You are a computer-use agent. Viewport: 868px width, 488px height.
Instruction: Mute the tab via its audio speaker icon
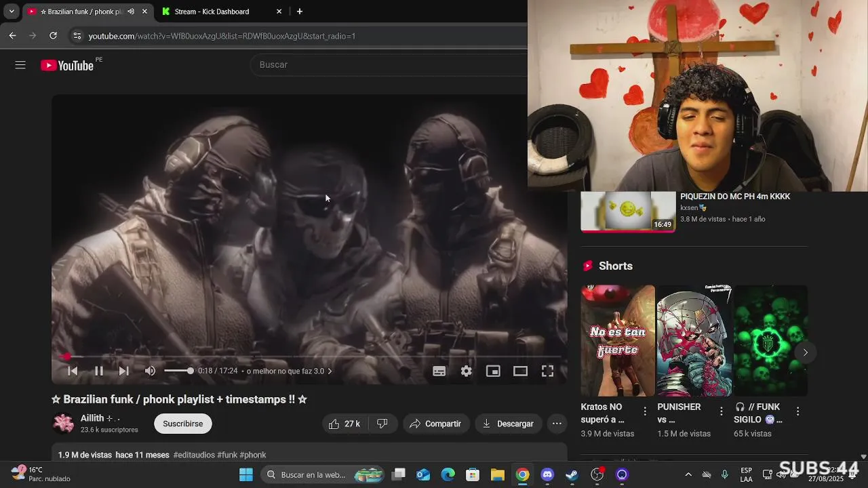pyautogui.click(x=131, y=12)
